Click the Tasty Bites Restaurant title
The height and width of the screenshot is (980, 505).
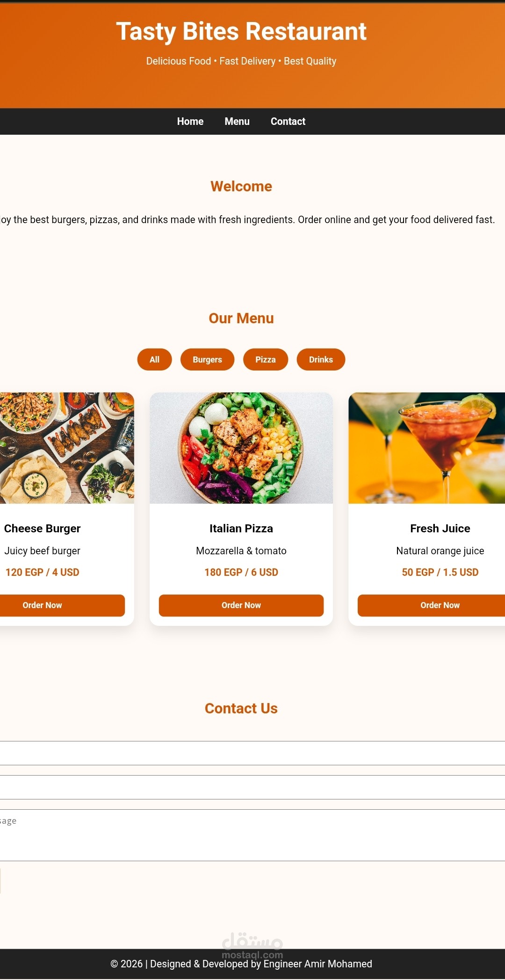(x=241, y=32)
